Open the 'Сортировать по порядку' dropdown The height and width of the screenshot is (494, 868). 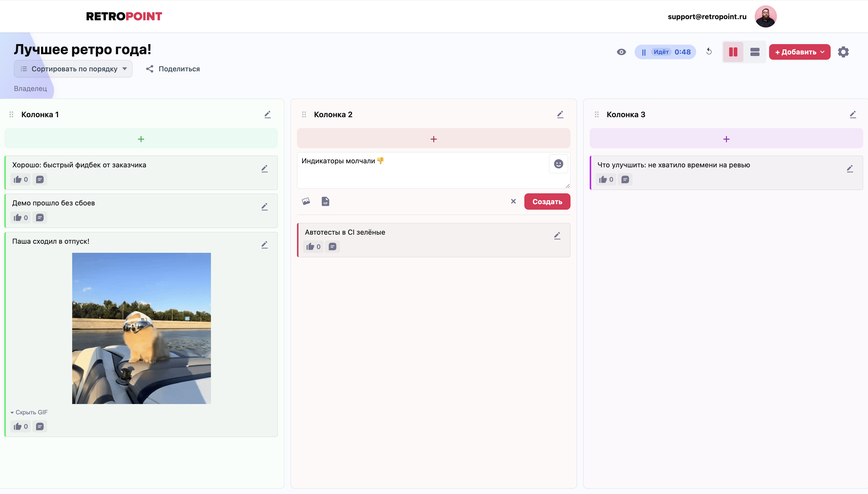(73, 69)
